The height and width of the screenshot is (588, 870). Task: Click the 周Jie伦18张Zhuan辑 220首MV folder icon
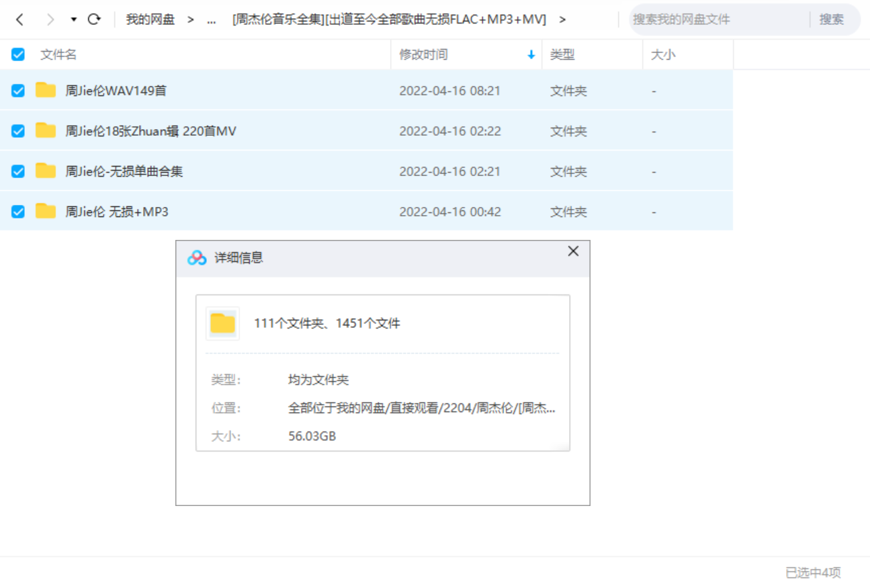tap(46, 130)
